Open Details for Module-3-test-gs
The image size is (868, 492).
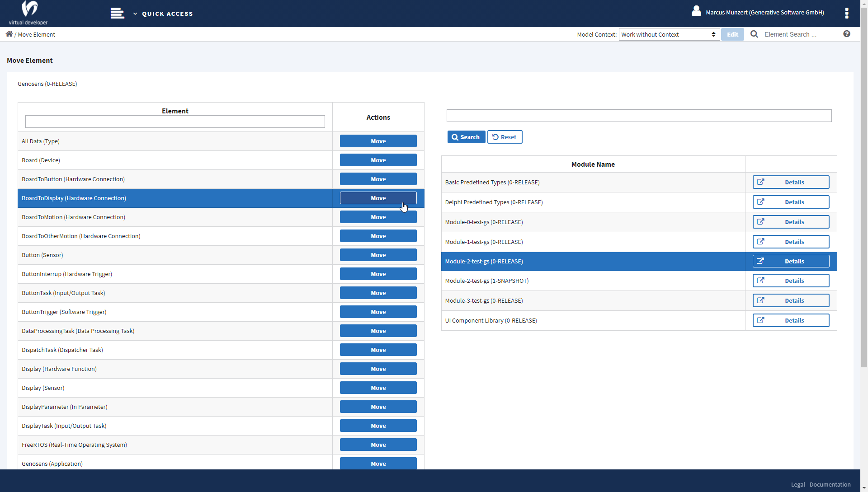791,300
